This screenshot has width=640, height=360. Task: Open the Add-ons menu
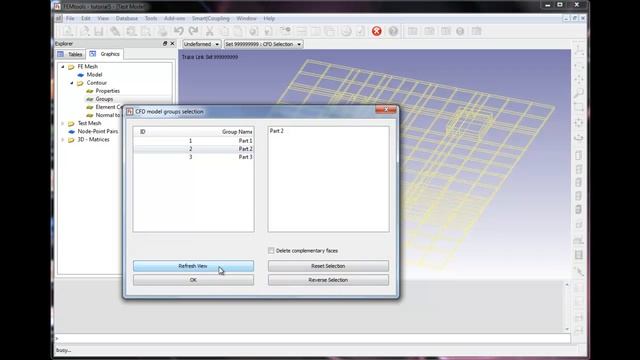pyautogui.click(x=174, y=18)
